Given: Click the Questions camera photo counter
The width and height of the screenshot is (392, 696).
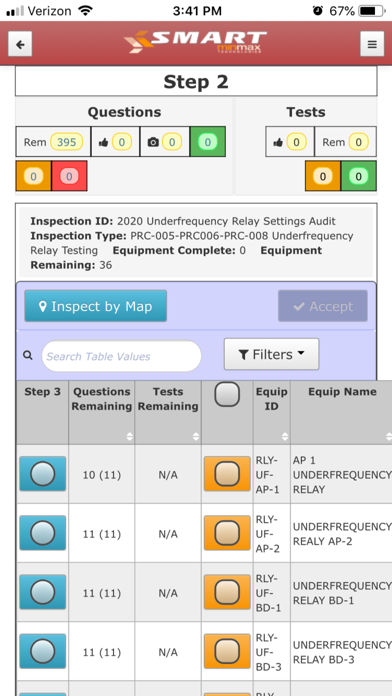Looking at the screenshot, I should 165,142.
